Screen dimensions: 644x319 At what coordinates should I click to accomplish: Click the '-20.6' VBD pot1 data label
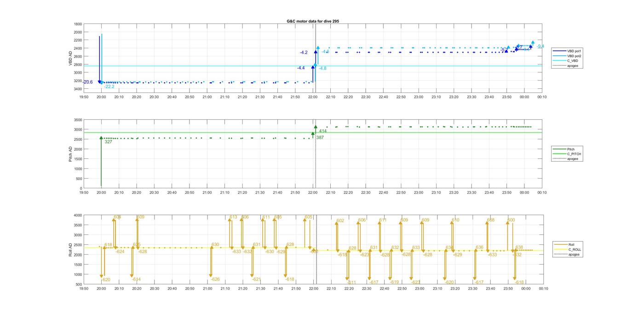[87, 82]
